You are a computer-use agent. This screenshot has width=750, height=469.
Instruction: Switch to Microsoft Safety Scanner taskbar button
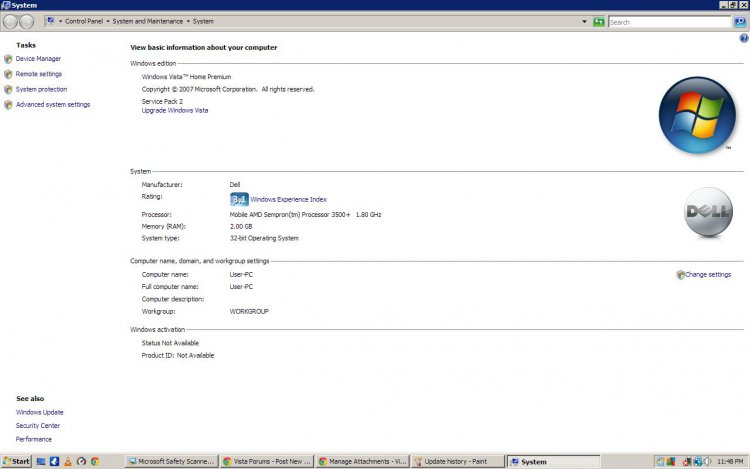[171, 461]
